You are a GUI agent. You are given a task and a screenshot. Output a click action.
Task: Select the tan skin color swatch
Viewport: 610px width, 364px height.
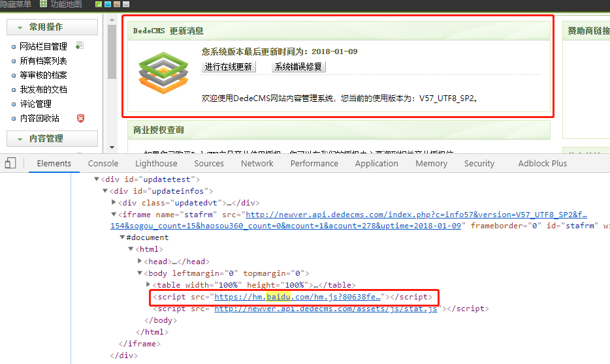click(x=117, y=5)
